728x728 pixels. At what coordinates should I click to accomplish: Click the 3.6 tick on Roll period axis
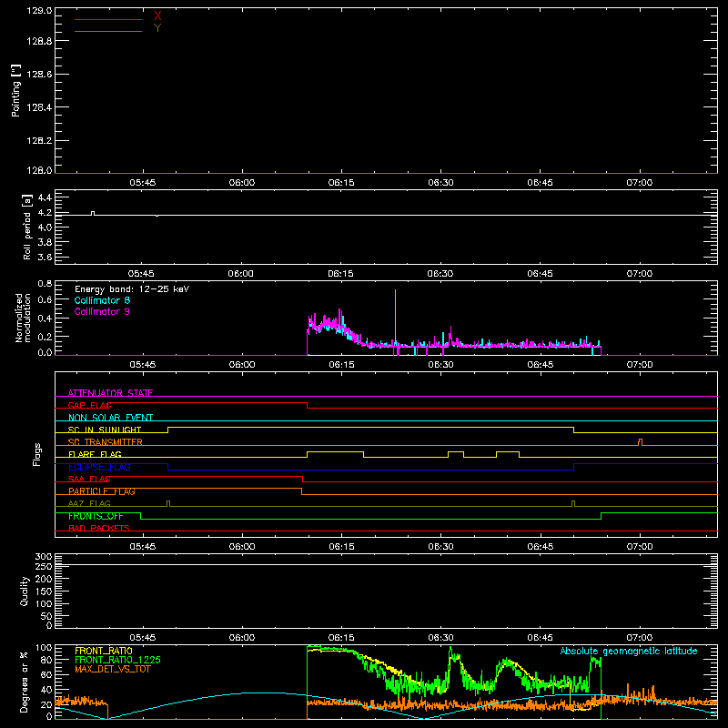[x=45, y=257]
